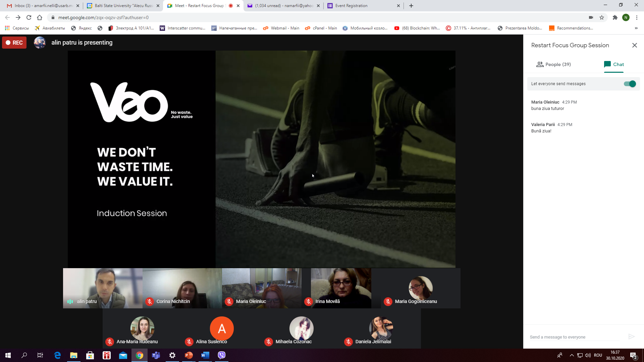Click the Send a message to everyone field

[574, 337]
